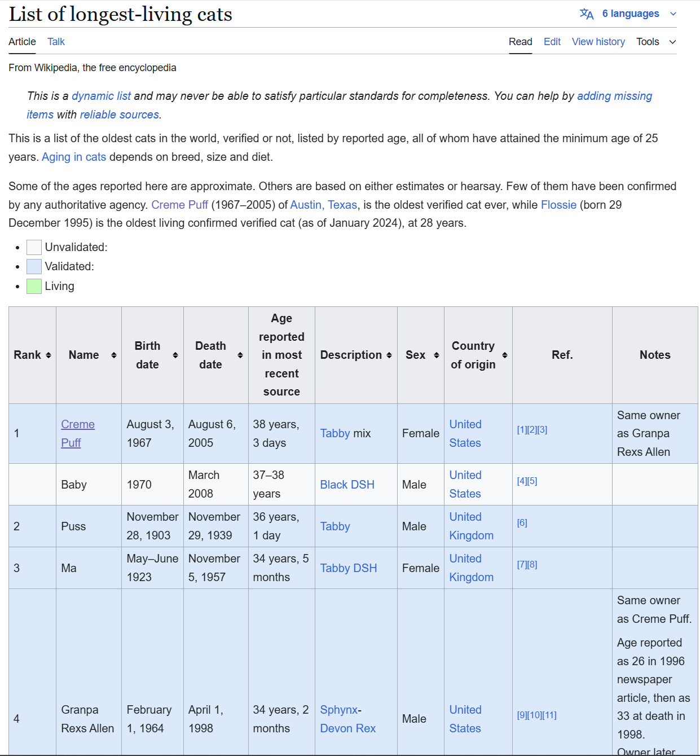This screenshot has width=700, height=756.
Task: Sort by Country of origin arrows
Action: (x=505, y=355)
